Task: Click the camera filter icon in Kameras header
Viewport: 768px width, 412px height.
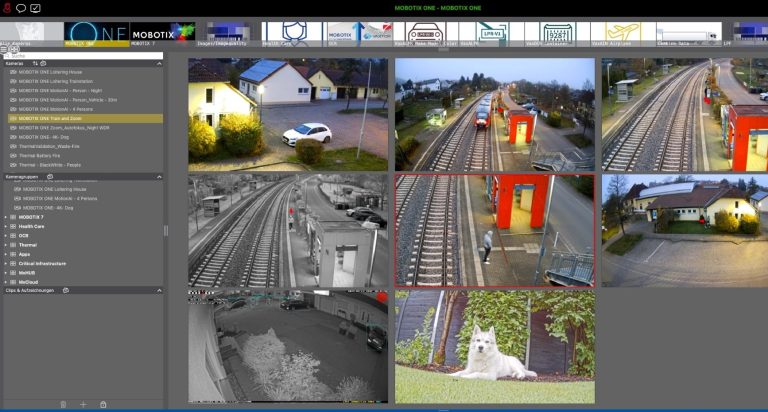Action: 43,63
